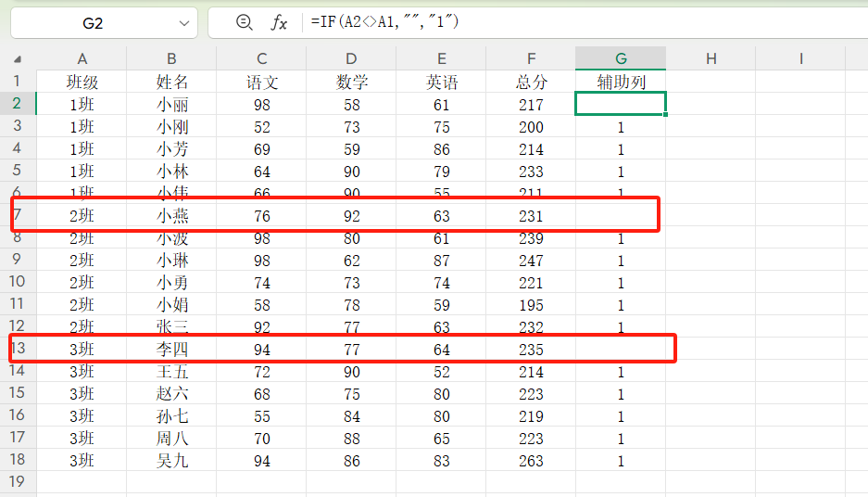Screen dimensions: 868x497
Task: Click class cell 2班 in 小燕 row
Action: coord(82,215)
